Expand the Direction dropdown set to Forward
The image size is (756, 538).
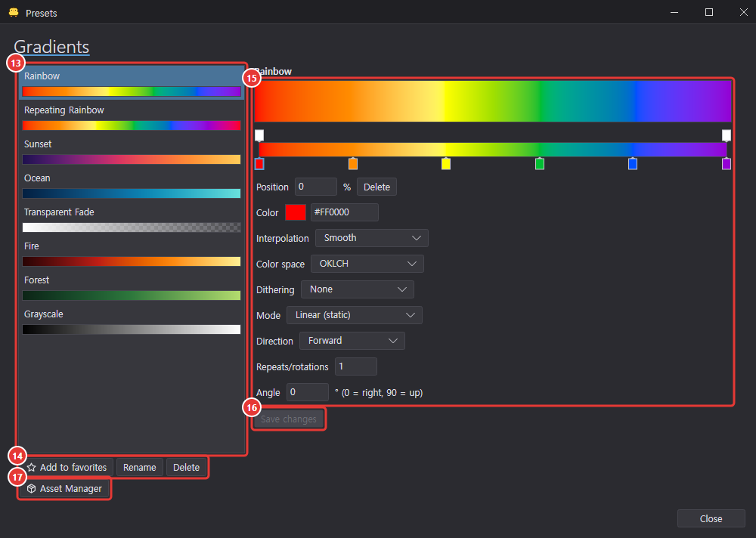point(352,341)
